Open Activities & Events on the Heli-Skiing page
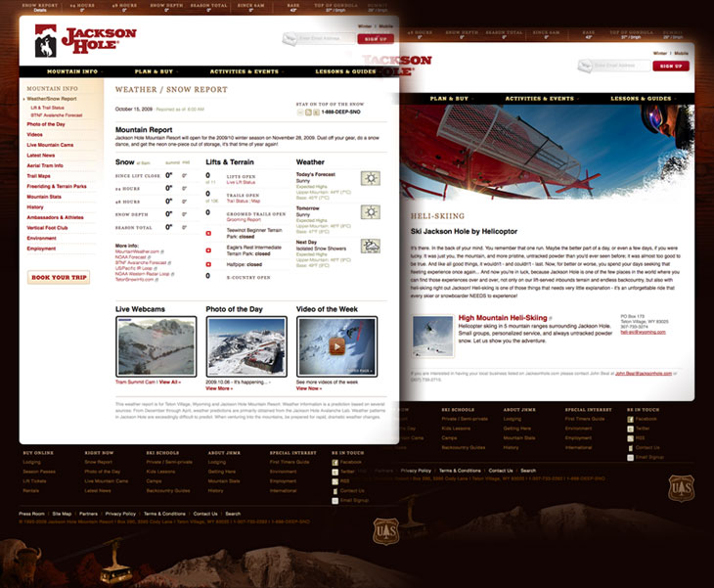 tap(540, 99)
